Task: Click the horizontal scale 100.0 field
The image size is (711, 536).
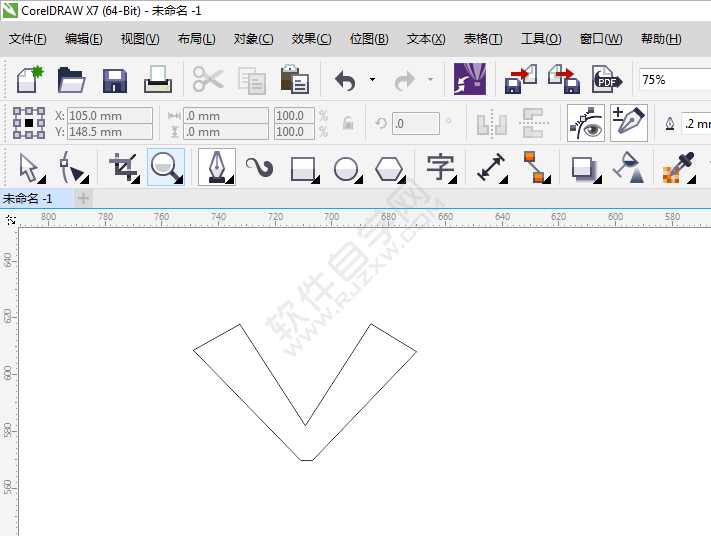Action: [294, 116]
